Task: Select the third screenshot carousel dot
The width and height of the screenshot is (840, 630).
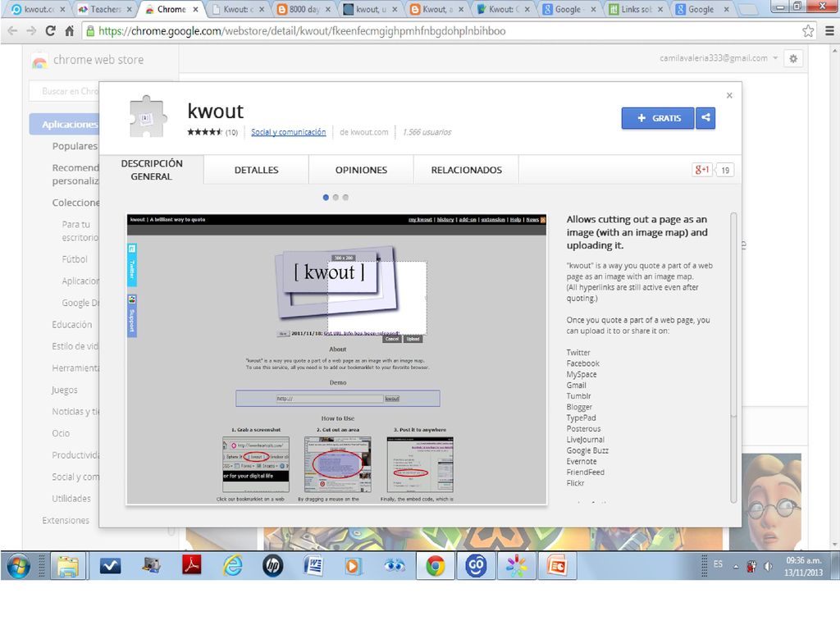Action: (x=345, y=197)
